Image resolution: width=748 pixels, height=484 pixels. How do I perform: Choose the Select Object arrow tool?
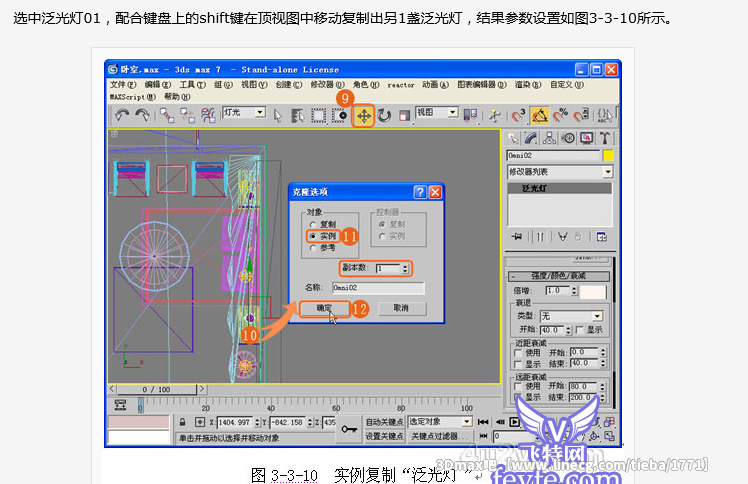click(x=278, y=115)
